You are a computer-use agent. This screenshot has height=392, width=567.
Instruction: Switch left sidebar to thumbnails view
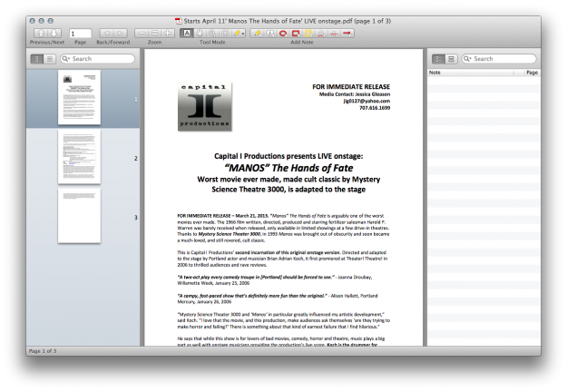click(x=37, y=59)
